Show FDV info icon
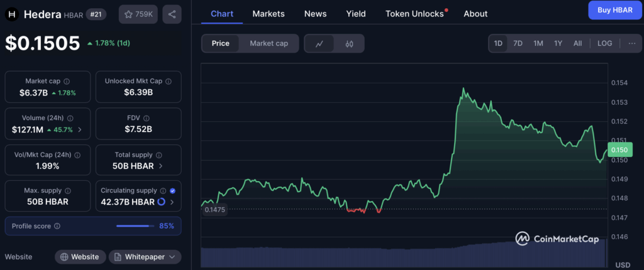 click(147, 118)
